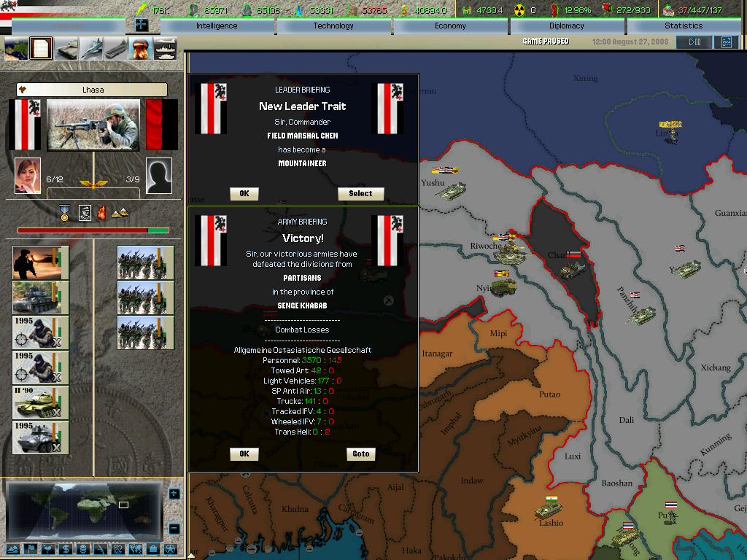Click the fighter jet air units icon

[91, 48]
